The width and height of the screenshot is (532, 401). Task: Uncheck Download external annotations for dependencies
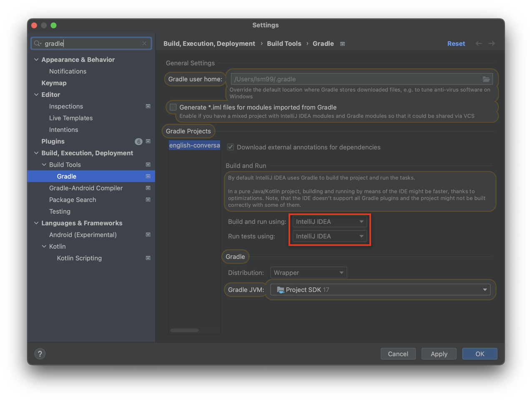[231, 147]
